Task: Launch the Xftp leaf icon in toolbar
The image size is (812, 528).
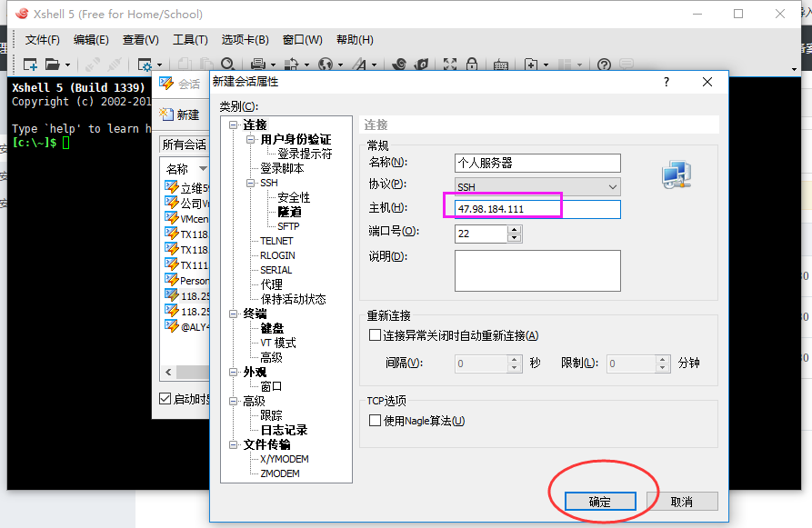Action: pyautogui.click(x=422, y=65)
